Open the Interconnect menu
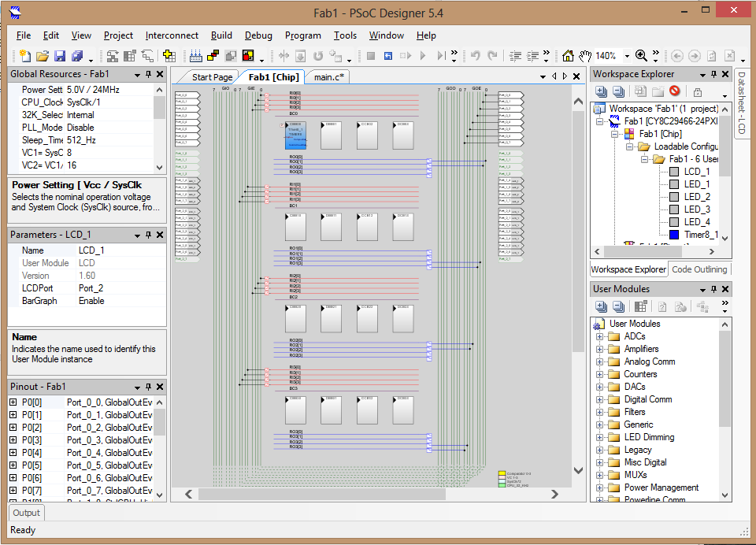The height and width of the screenshot is (545, 756). (x=172, y=35)
